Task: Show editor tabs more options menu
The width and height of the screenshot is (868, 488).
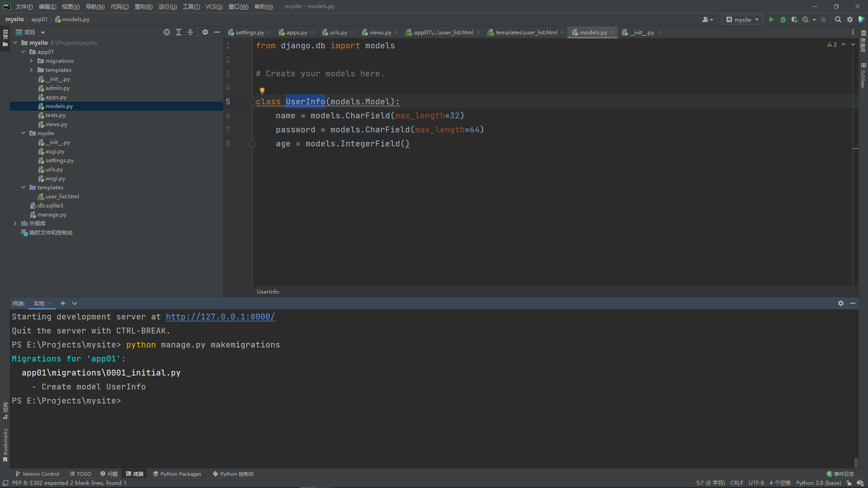Action: (x=853, y=32)
